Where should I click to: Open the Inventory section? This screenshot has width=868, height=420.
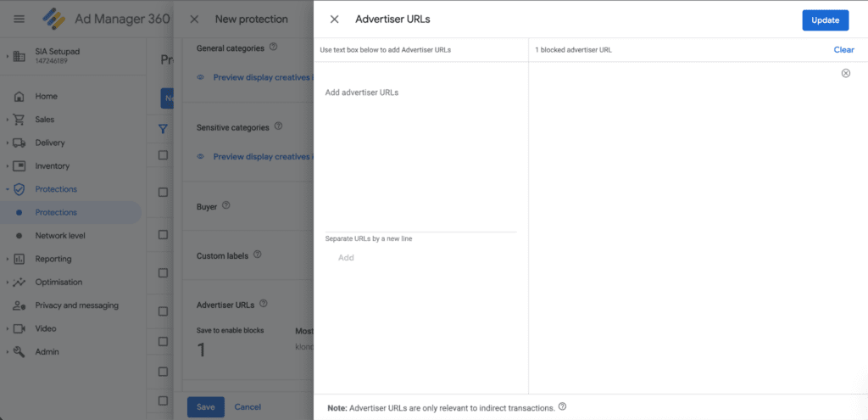(52, 165)
